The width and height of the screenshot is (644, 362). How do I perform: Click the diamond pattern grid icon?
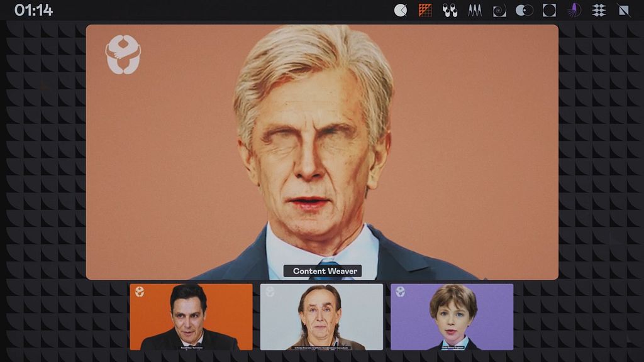coord(599,10)
